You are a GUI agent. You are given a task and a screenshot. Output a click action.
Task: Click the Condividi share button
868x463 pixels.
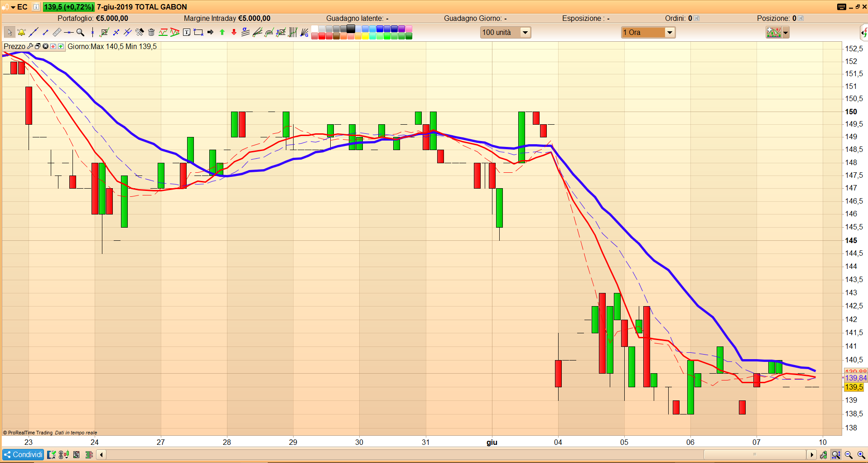[23, 454]
